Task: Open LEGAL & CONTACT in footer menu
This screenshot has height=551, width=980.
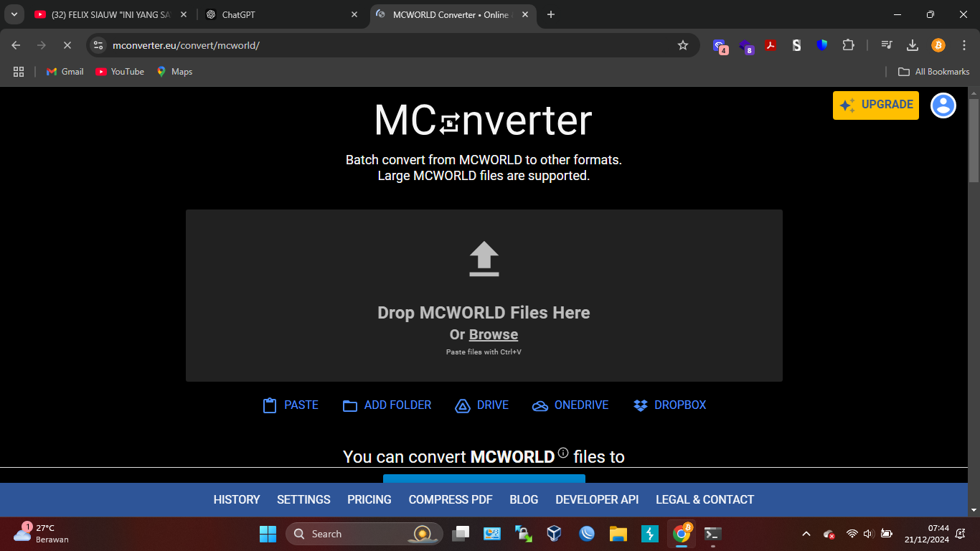Action: pyautogui.click(x=705, y=499)
